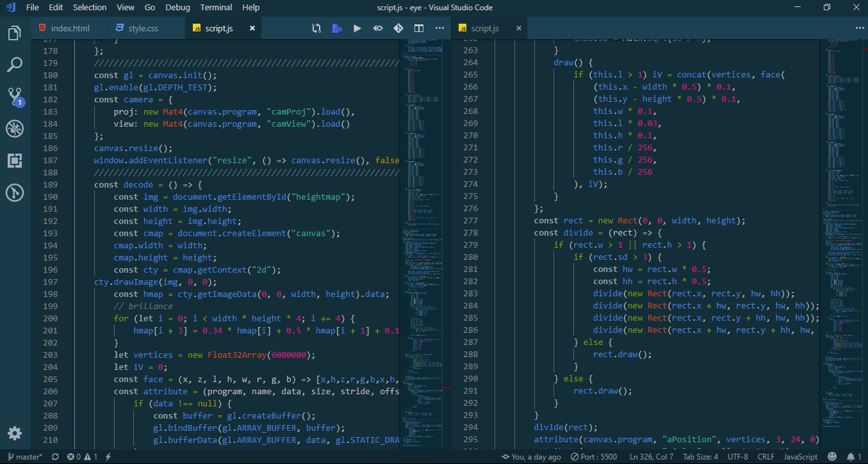
Task: Open the UTF-8 encoding selector
Action: (737, 457)
